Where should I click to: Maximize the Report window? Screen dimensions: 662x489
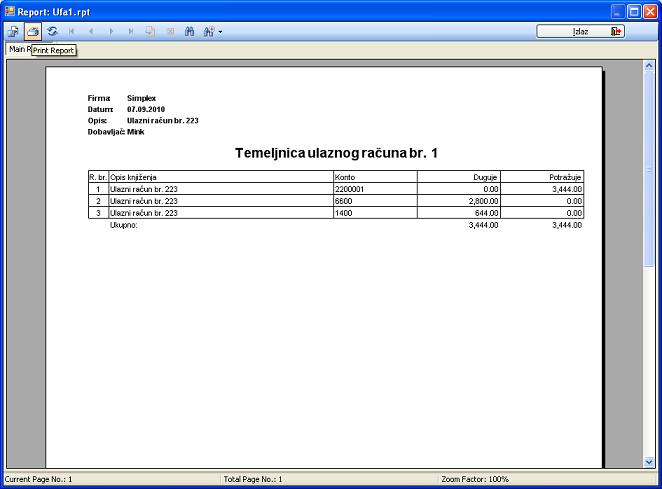[634, 12]
